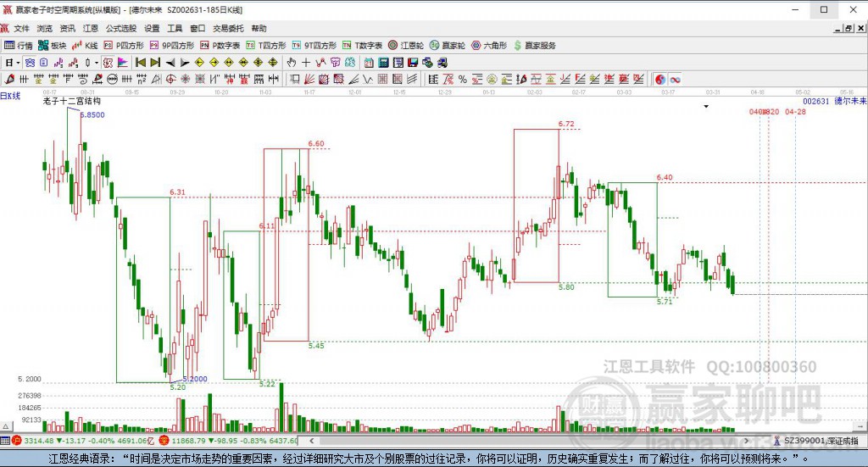Viewport: 868px width, 467px height.
Task: Open the 六角形 hexagon chart tool
Action: (489, 45)
